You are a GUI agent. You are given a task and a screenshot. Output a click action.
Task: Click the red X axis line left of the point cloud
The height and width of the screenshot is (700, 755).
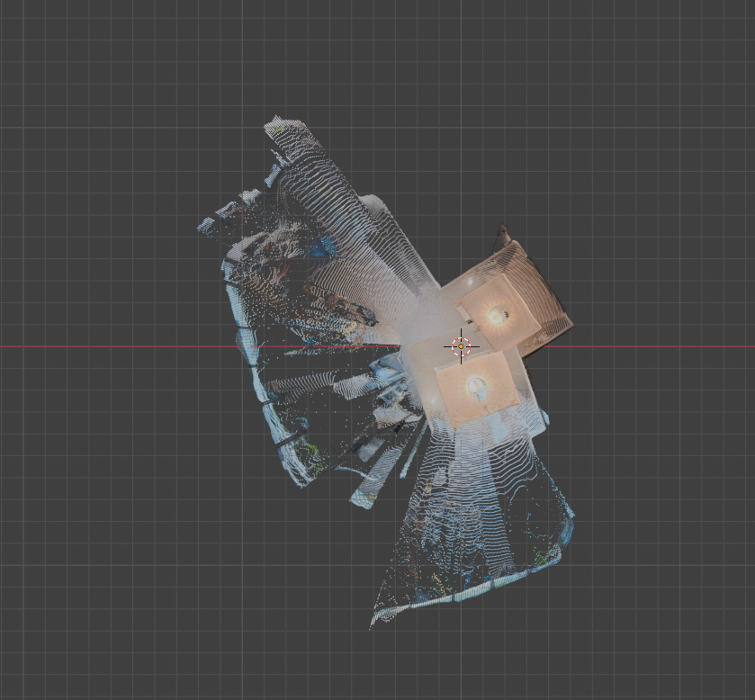[108, 346]
